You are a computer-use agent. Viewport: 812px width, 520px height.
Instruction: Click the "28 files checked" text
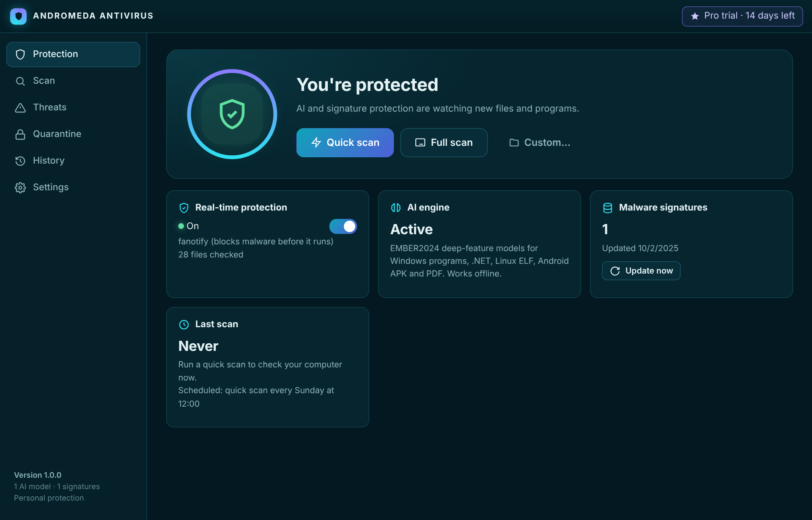[211, 255]
